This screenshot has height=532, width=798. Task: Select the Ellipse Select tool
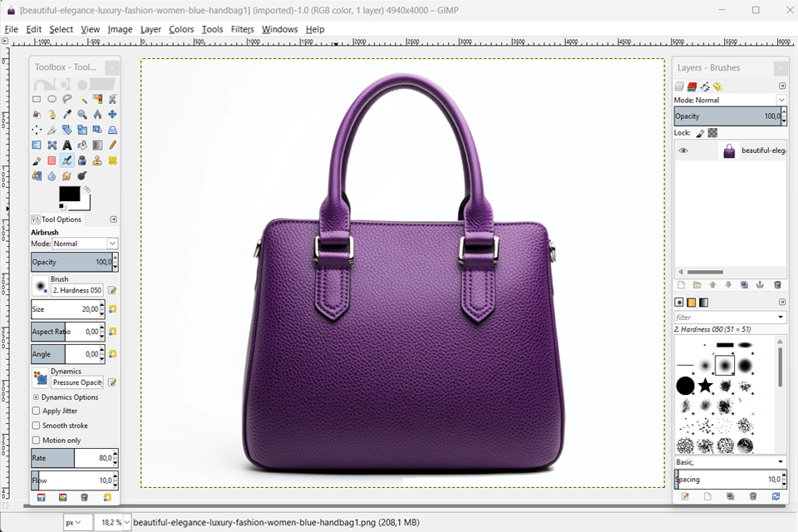[52, 99]
